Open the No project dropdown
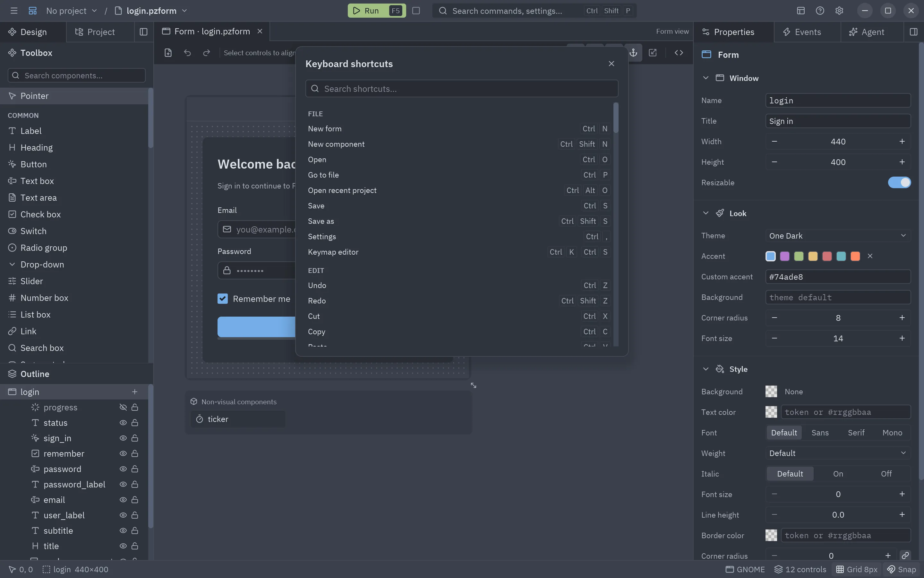This screenshot has height=578, width=924. tap(72, 11)
